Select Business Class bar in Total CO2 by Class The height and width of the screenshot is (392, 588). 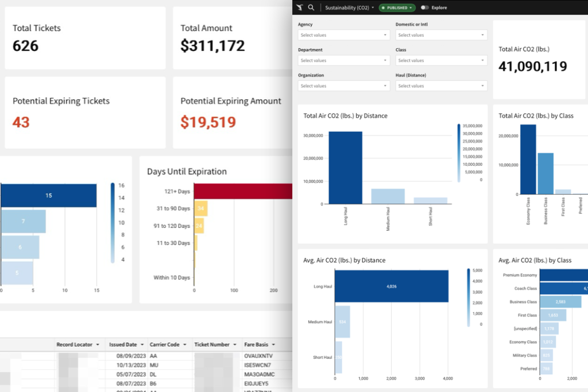coord(546,173)
